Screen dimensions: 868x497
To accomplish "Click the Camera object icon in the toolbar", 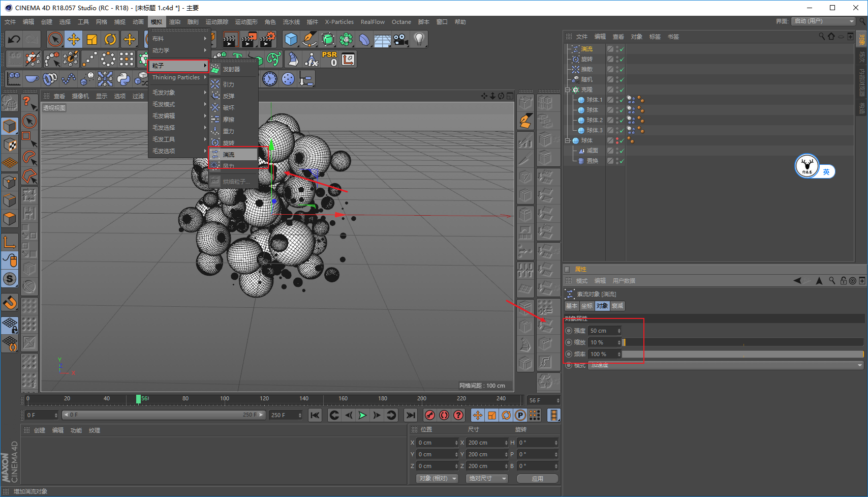I will tap(400, 39).
